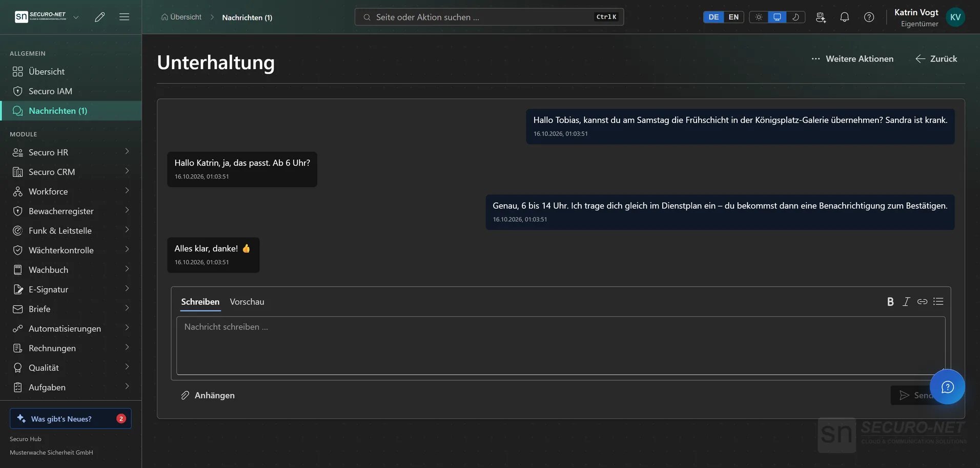Expand the Bewacherregister module
Viewport: 980px width, 468px height.
coord(71,211)
